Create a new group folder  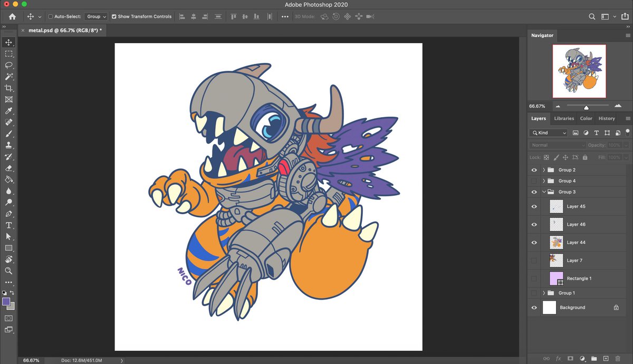pos(593,358)
